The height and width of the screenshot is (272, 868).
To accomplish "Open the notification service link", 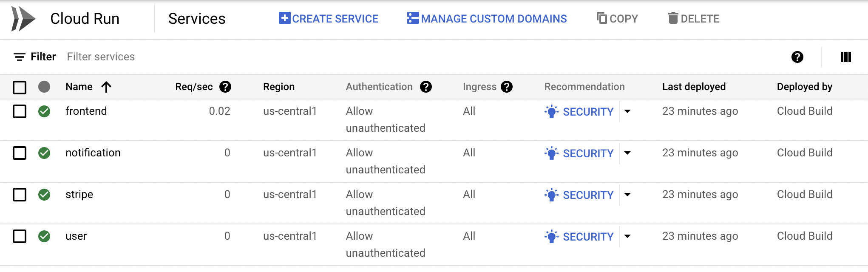I will 93,153.
